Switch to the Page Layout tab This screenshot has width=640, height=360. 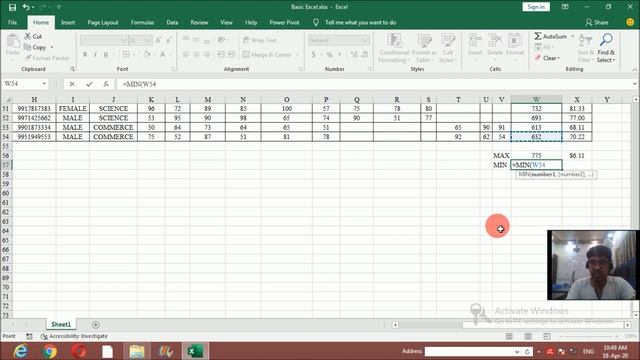point(102,22)
